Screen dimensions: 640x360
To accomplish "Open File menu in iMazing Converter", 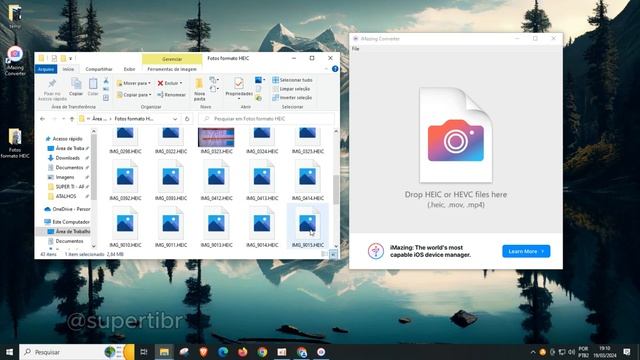I will [356, 49].
